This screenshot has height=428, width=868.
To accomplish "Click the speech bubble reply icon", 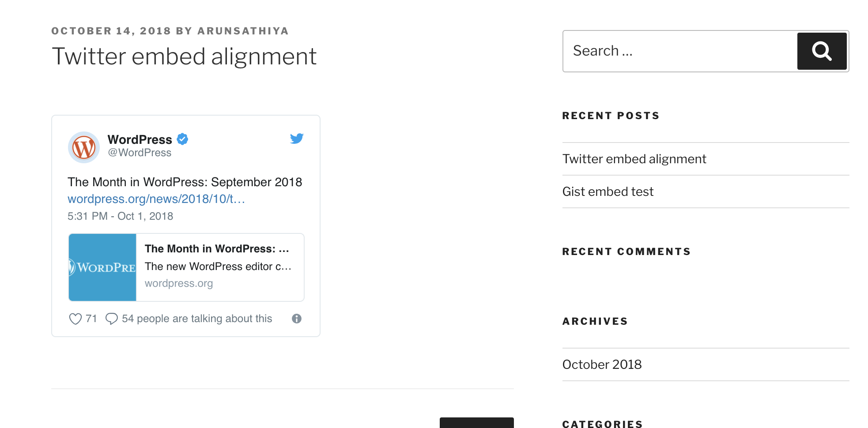I will click(111, 319).
